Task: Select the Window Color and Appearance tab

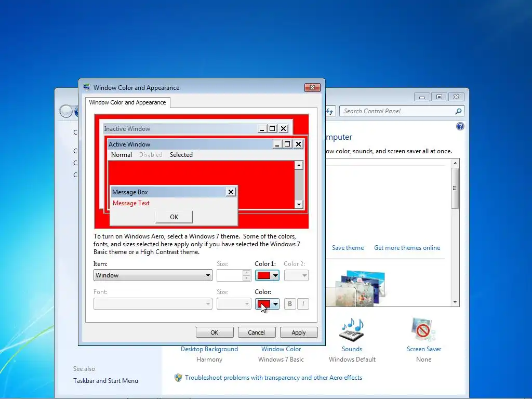Action: click(x=128, y=102)
